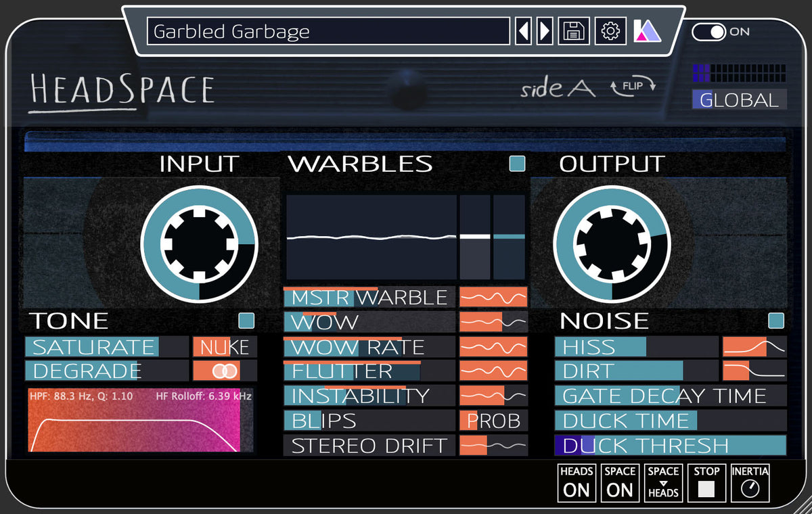
Task: Select the WOW RATE waveform shape icon
Action: pyautogui.click(x=493, y=346)
